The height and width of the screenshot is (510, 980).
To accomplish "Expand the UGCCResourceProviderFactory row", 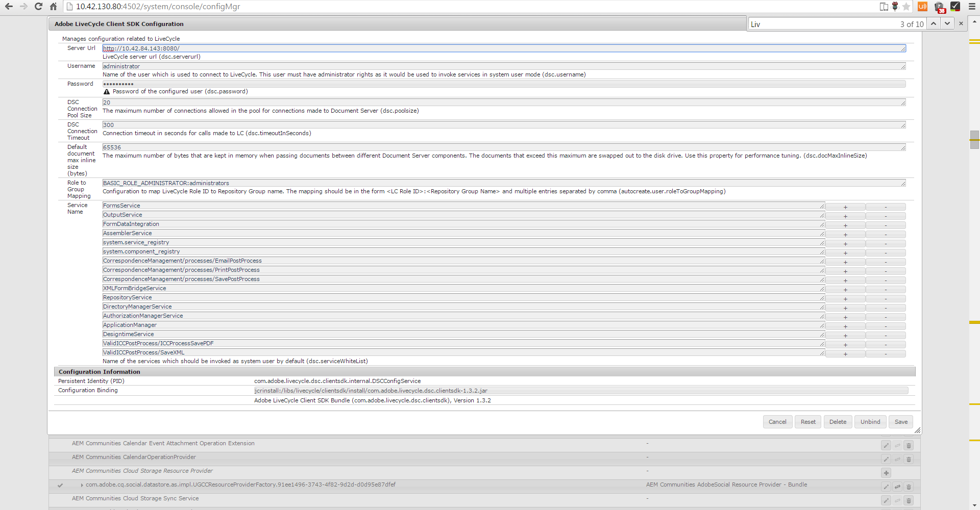I will [82, 485].
